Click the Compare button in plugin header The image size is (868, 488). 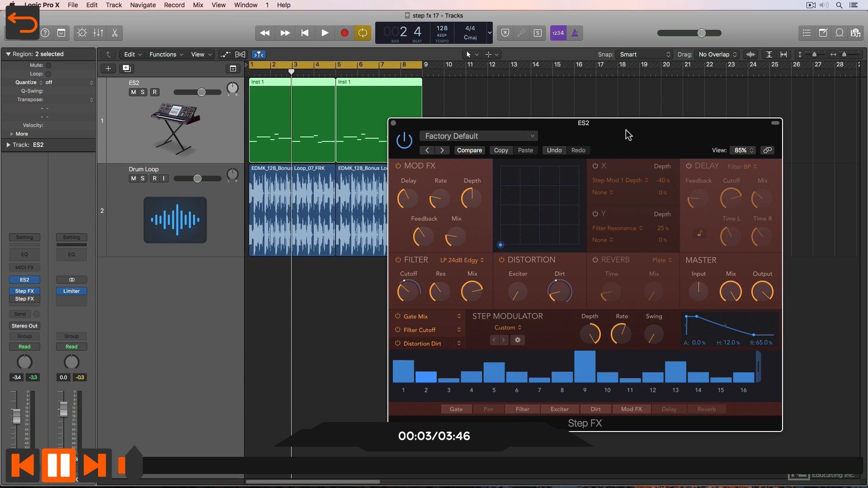469,150
